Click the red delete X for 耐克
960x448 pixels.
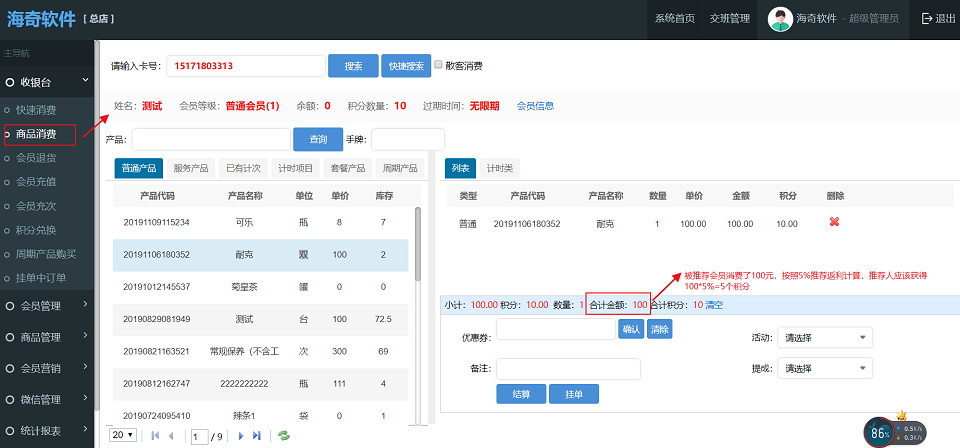834,222
